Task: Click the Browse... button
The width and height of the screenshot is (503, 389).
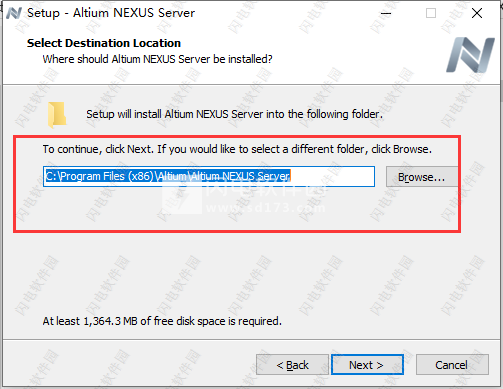Action: point(421,177)
